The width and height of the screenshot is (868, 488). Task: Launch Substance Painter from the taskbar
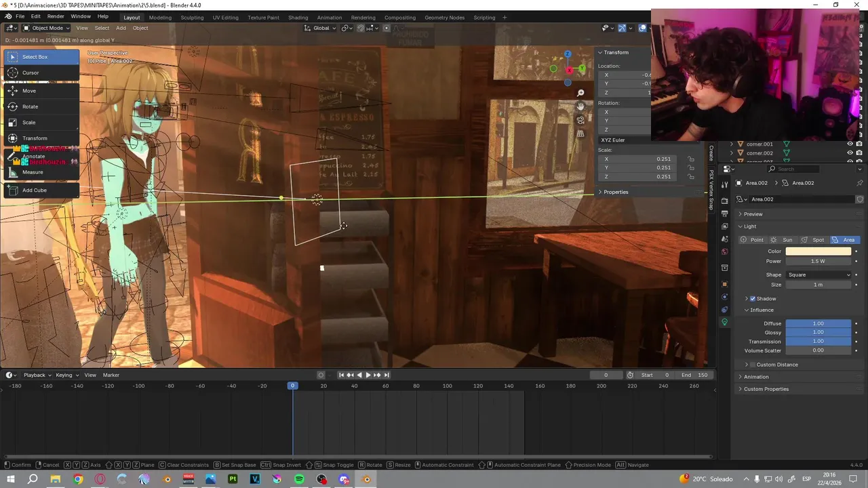pos(233,479)
